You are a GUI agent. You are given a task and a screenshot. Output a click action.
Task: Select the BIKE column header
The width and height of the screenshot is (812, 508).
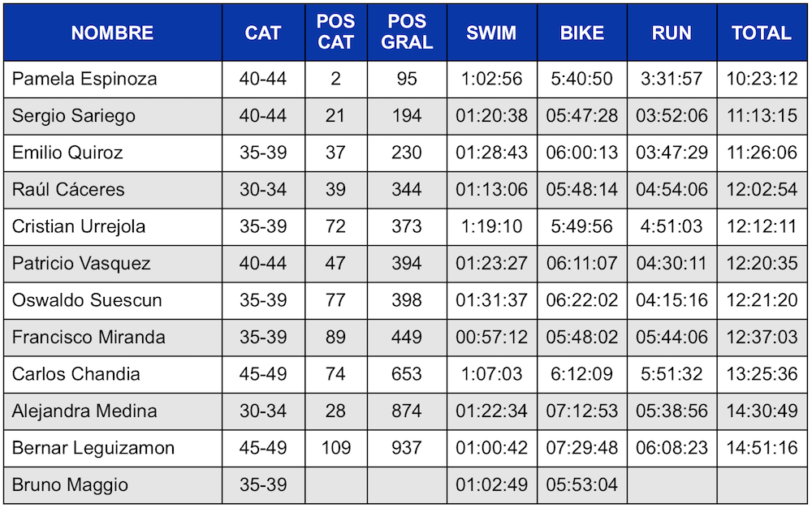(x=581, y=32)
